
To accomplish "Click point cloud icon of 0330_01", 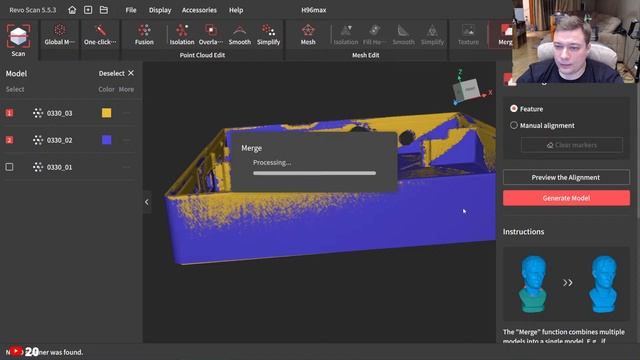I will pyautogui.click(x=38, y=167).
